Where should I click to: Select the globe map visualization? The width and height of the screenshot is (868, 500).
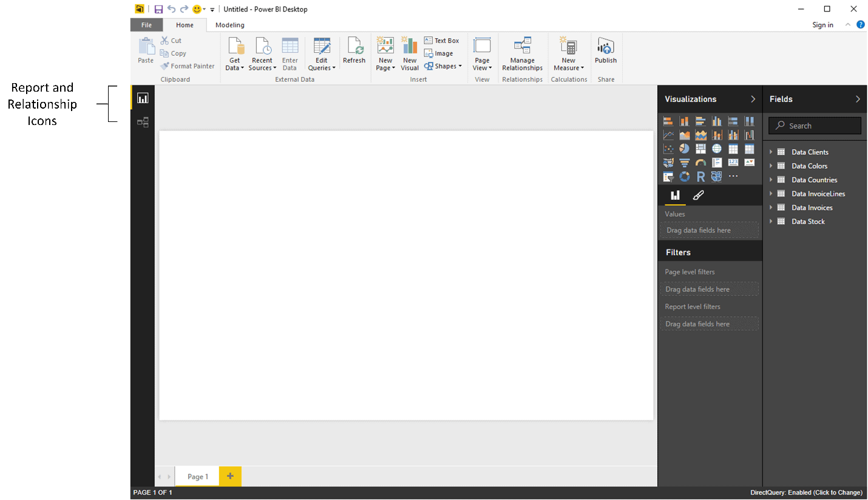[x=717, y=149]
